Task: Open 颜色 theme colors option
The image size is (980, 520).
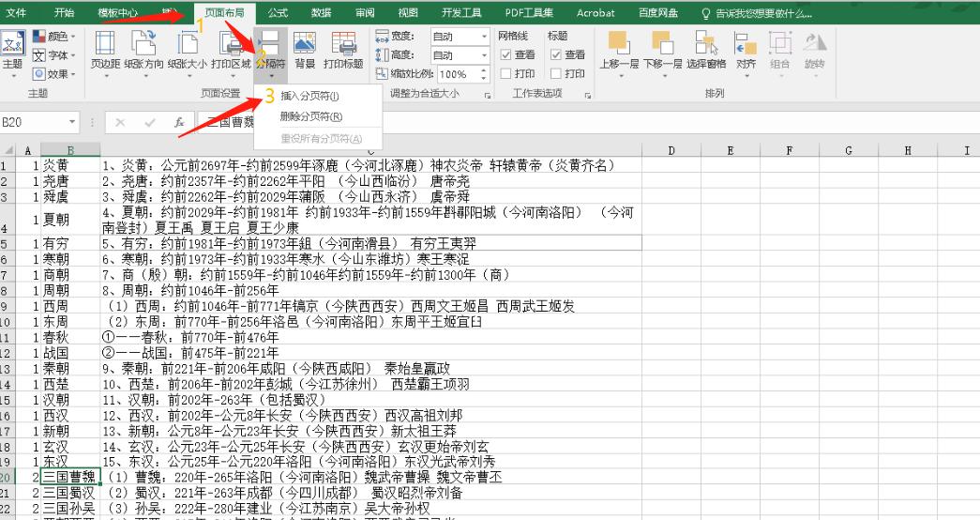Action: coord(54,37)
